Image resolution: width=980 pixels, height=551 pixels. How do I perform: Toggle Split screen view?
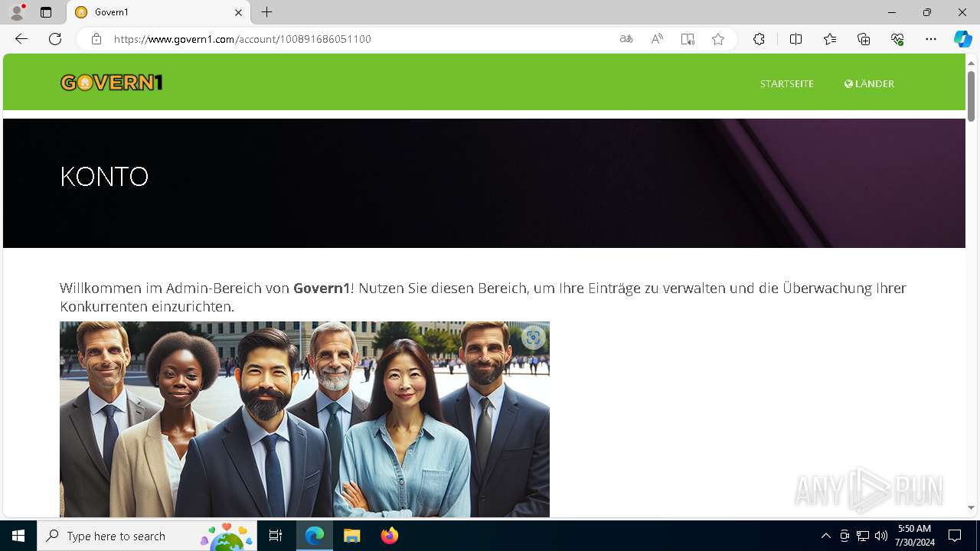coord(795,39)
